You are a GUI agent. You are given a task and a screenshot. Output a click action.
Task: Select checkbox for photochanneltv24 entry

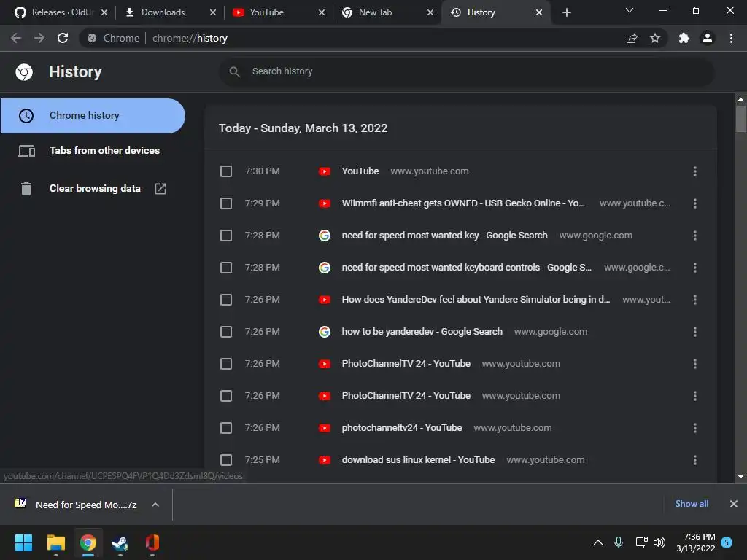point(226,428)
